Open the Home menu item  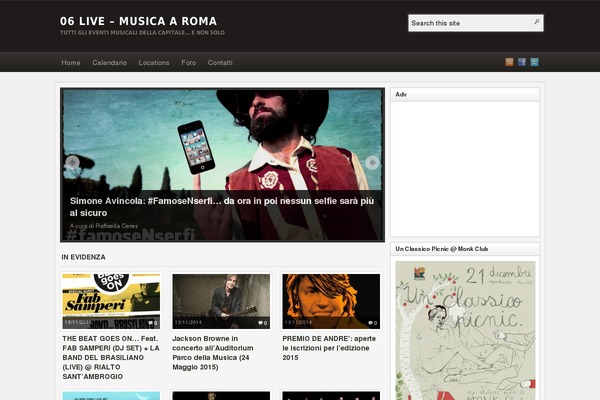(71, 62)
